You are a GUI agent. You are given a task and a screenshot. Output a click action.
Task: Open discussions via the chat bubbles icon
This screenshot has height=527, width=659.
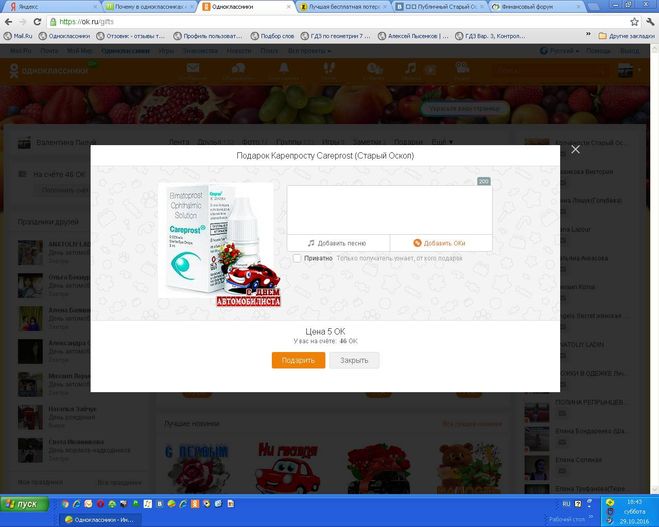tap(238, 70)
